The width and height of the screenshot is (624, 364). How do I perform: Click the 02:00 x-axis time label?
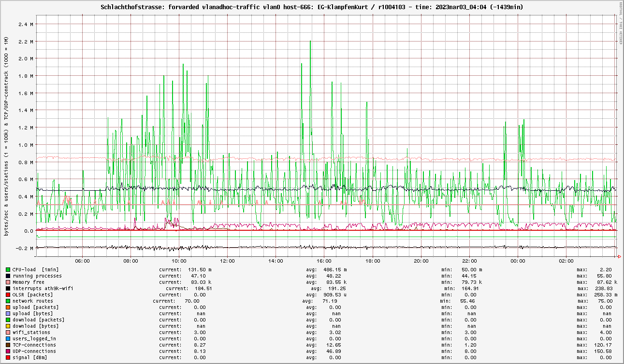pos(566,261)
